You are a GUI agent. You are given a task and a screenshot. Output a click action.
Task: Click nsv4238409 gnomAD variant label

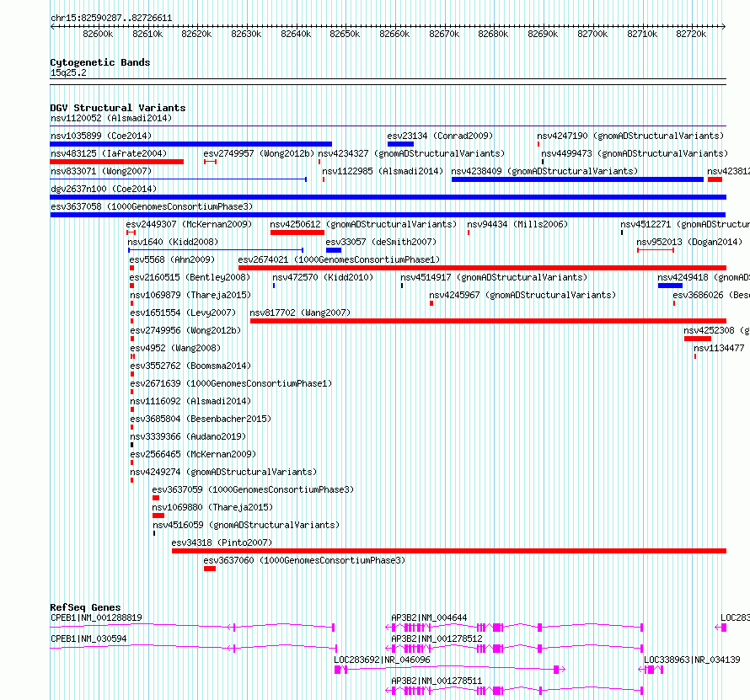[544, 171]
